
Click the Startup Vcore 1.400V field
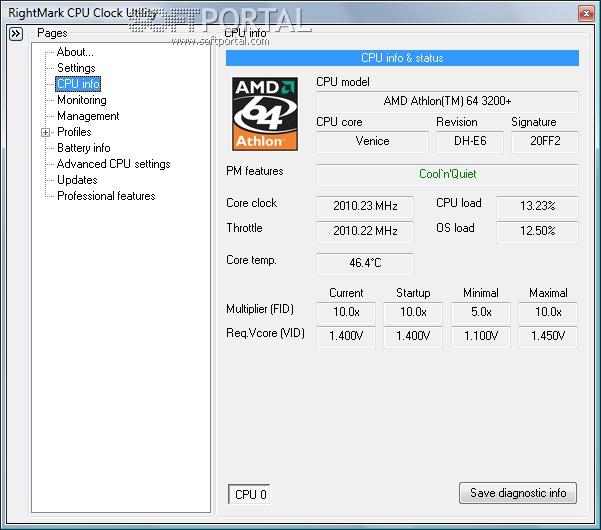click(x=413, y=337)
